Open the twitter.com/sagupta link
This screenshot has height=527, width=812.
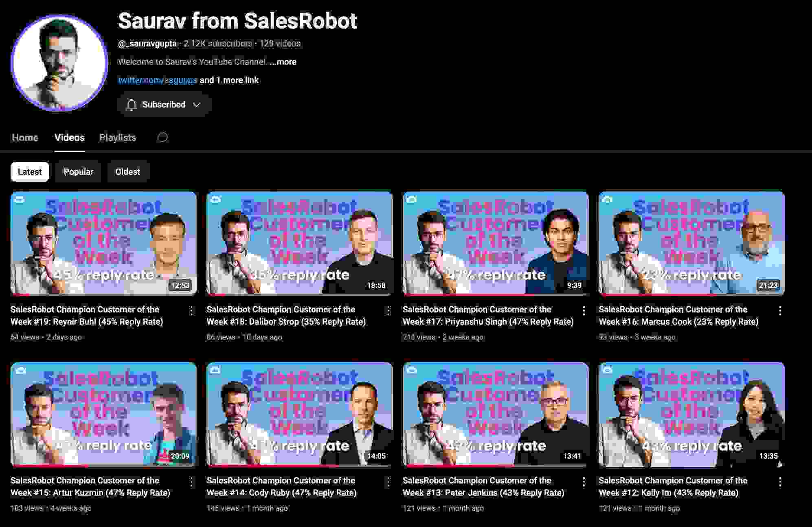pyautogui.click(x=157, y=80)
